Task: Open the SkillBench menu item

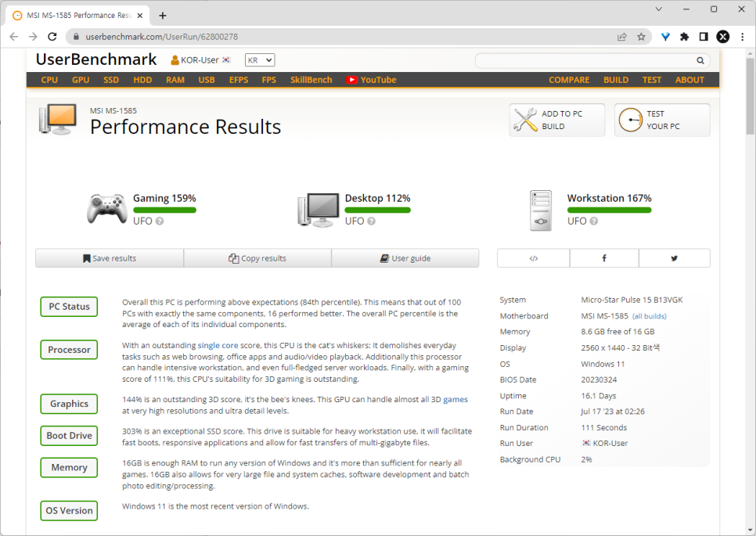Action: point(311,80)
